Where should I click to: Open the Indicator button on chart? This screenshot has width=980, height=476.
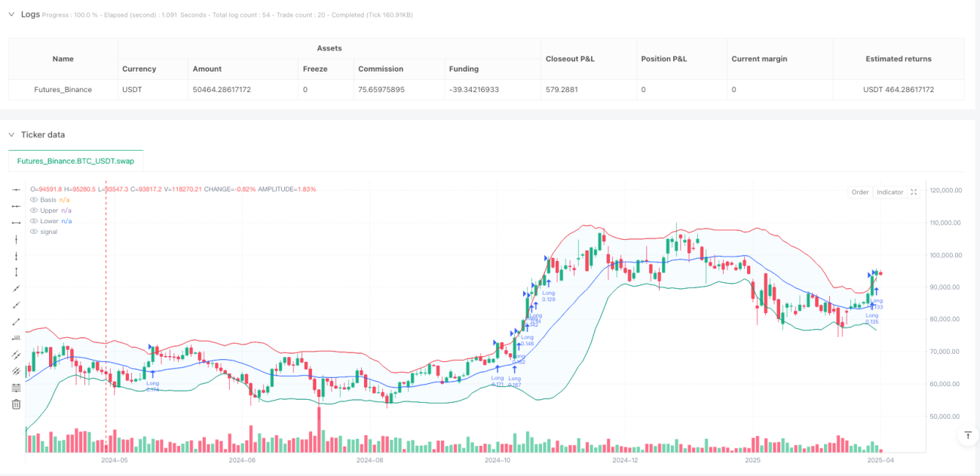pos(890,192)
